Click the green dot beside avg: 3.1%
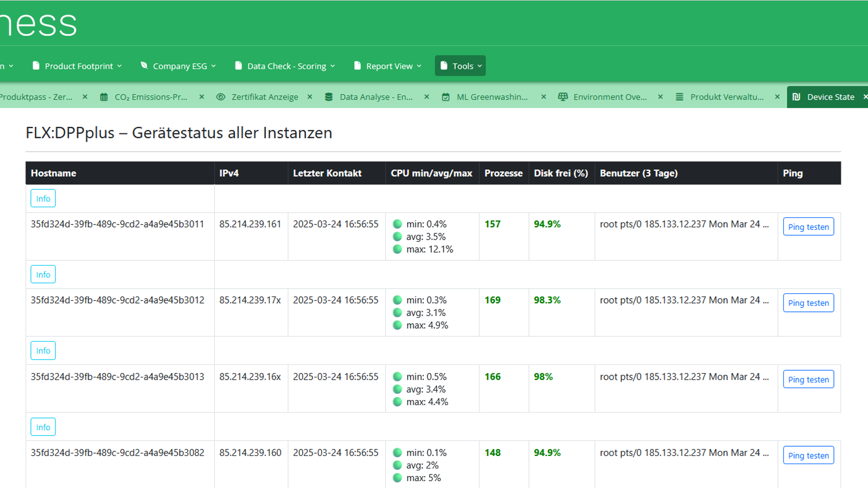 pyautogui.click(x=397, y=313)
